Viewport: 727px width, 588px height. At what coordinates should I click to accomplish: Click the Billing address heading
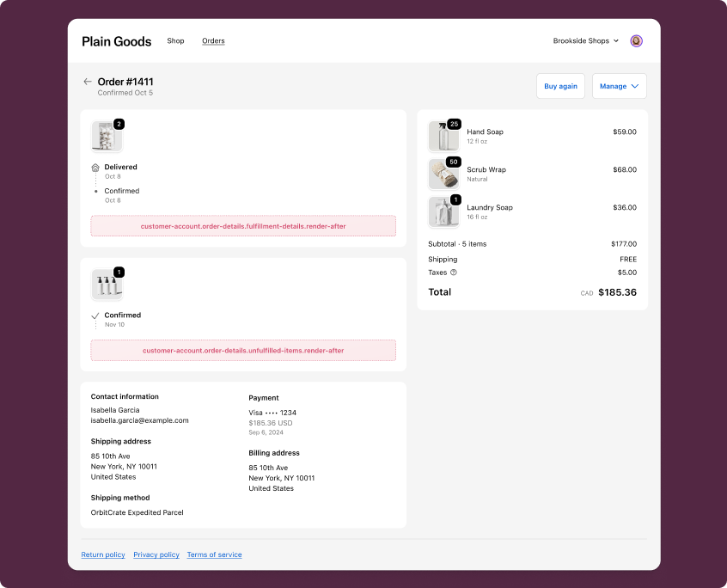[274, 452]
